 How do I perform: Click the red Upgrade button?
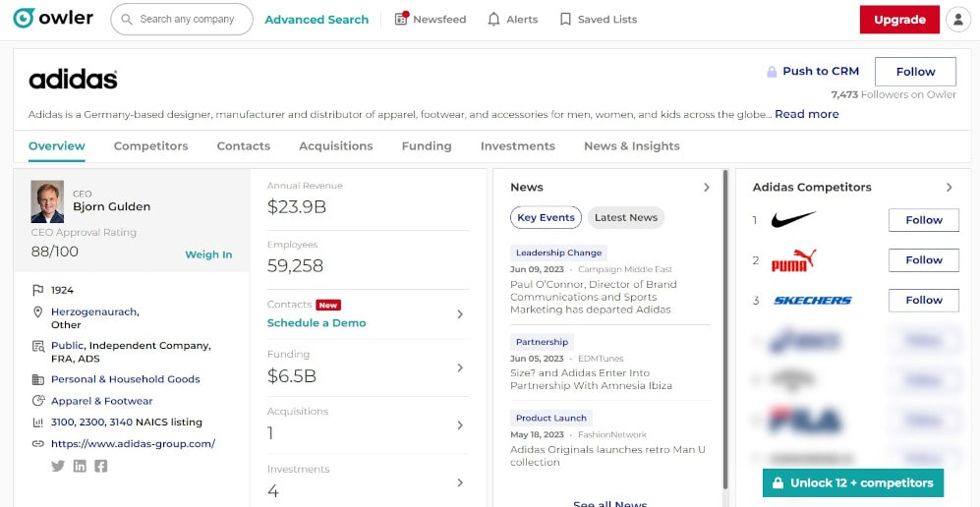(x=898, y=20)
